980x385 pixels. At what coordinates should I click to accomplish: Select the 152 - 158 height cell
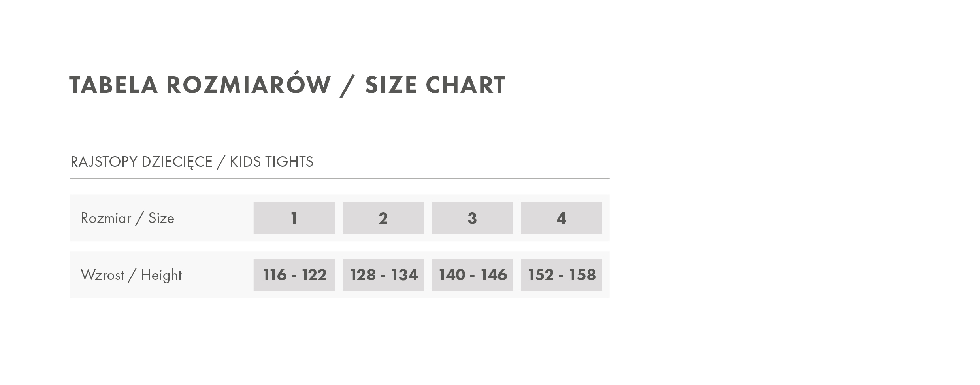pos(561,275)
